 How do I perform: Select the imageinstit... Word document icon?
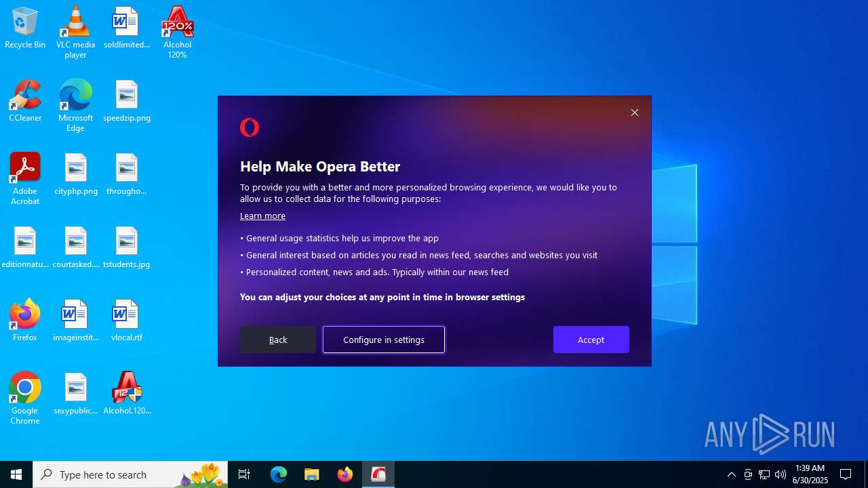tap(75, 321)
